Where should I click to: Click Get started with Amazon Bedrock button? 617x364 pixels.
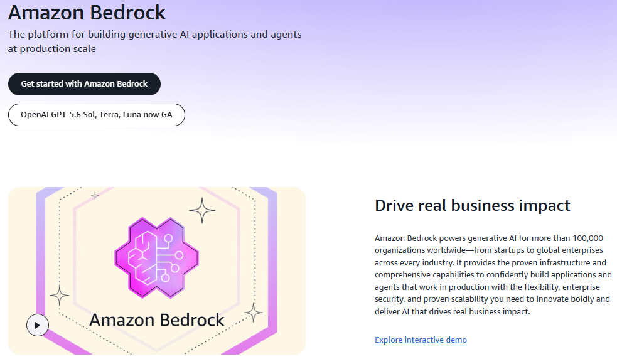[x=84, y=84]
